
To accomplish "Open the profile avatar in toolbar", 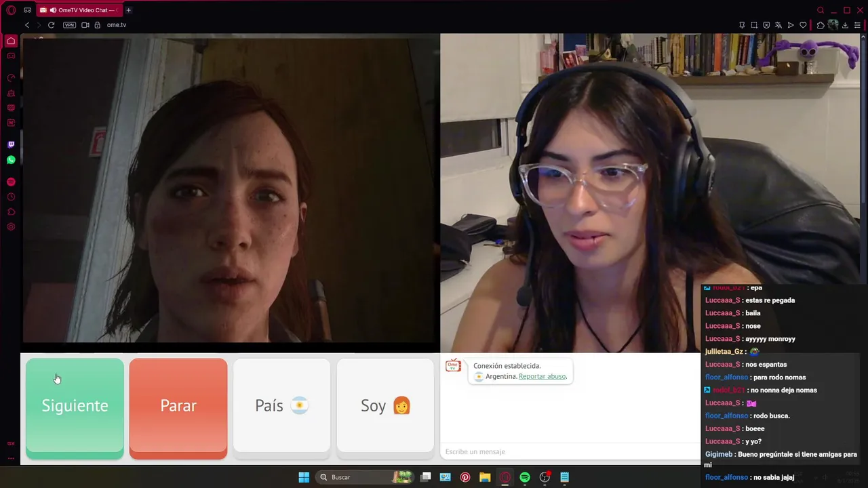I will [833, 25].
